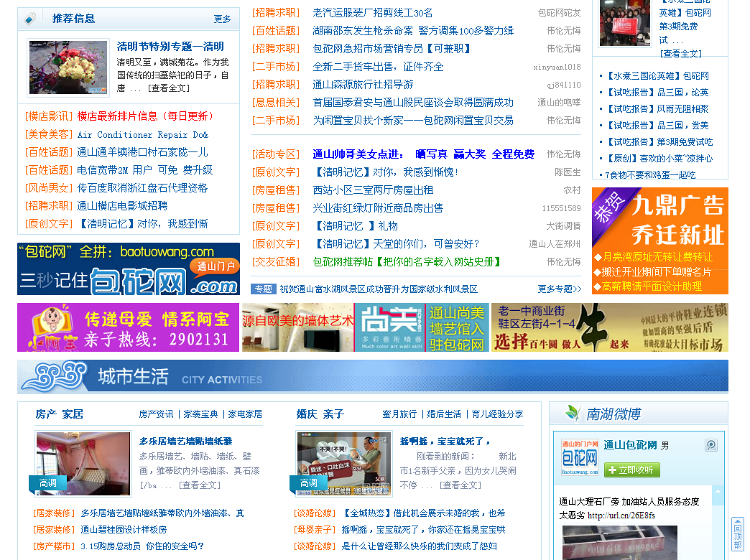
Task: Open 湖南邵东发生枪杀命案 post
Action: click(413, 31)
